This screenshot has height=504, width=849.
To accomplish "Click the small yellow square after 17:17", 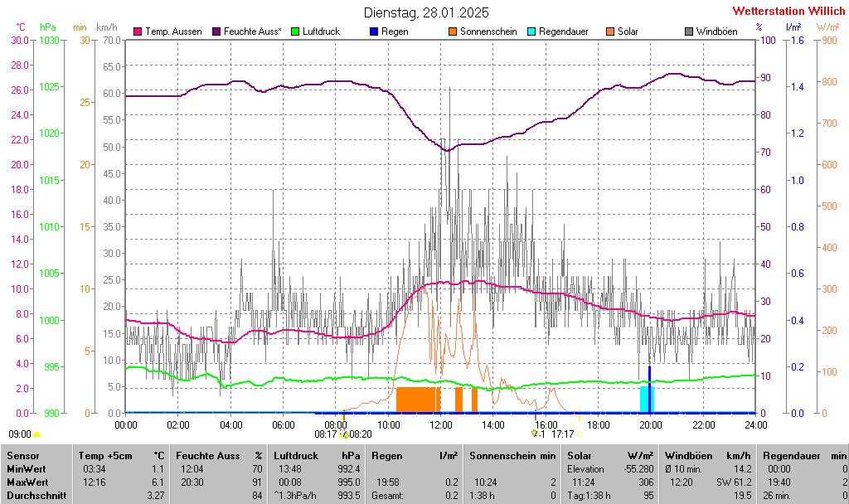I will pyautogui.click(x=580, y=434).
